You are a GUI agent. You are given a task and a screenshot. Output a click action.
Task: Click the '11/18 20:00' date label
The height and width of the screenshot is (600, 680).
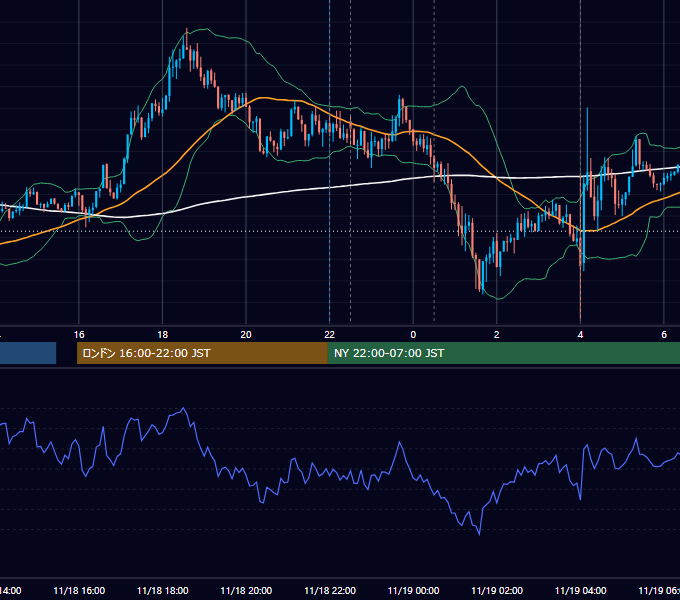246,591
